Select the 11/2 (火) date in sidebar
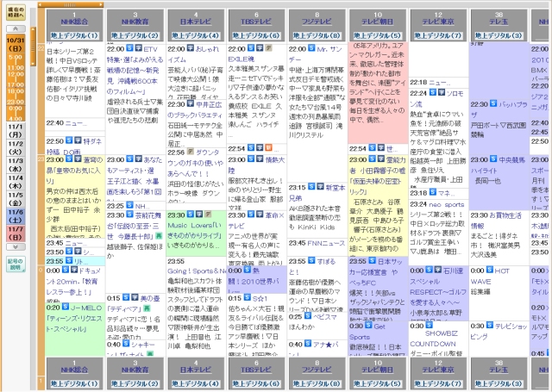The width and height of the screenshot is (552, 392). (x=16, y=147)
